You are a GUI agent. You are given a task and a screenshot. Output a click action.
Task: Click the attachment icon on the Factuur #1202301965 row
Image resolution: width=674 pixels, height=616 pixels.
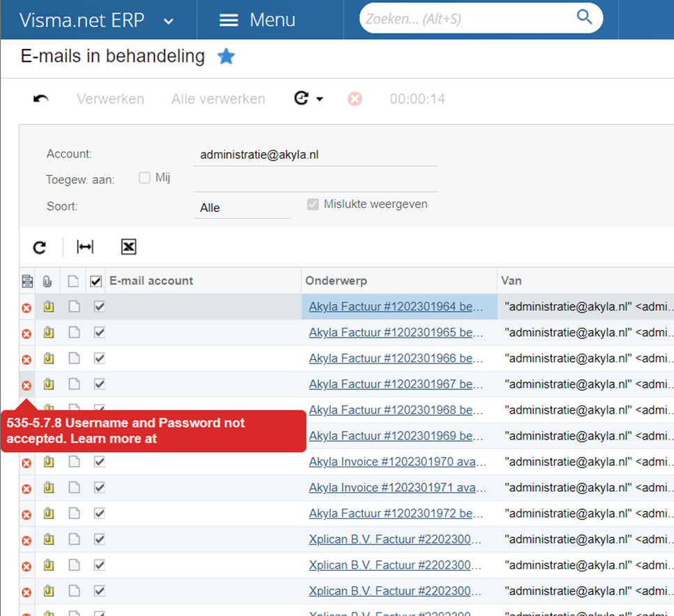point(49,332)
